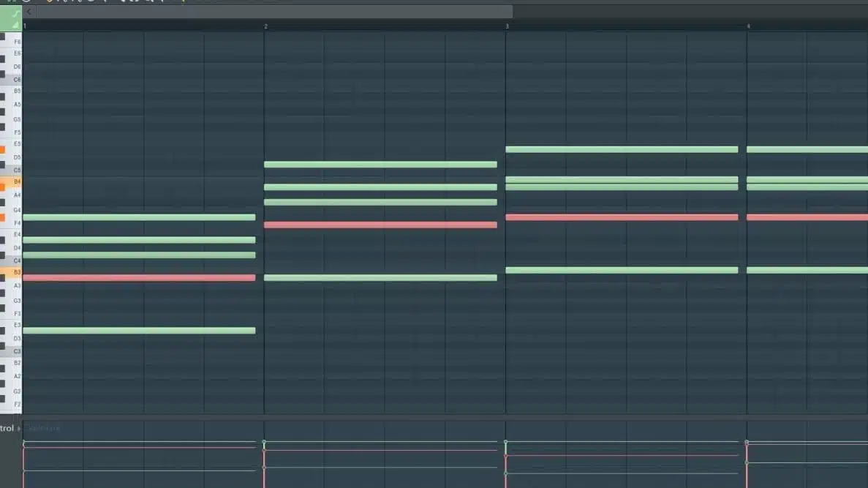The height and width of the screenshot is (488, 868).
Task: Click the horizontal scrollbar thumb above the timeline
Action: click(x=274, y=12)
